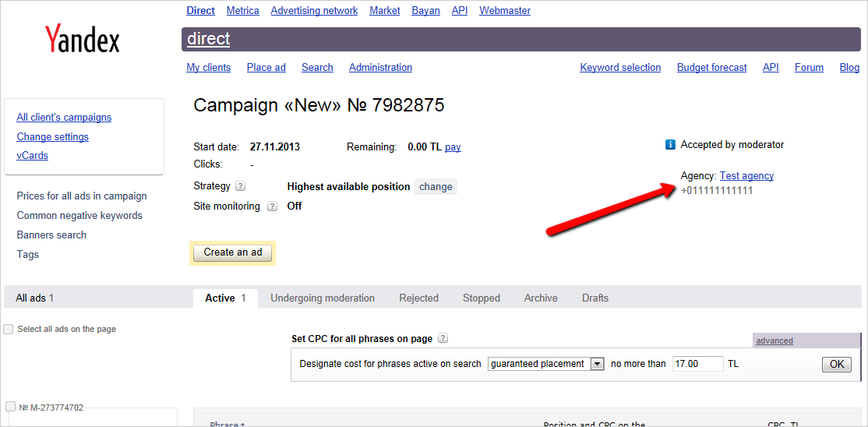Open the Blog link
The image size is (868, 427).
pyautogui.click(x=849, y=68)
